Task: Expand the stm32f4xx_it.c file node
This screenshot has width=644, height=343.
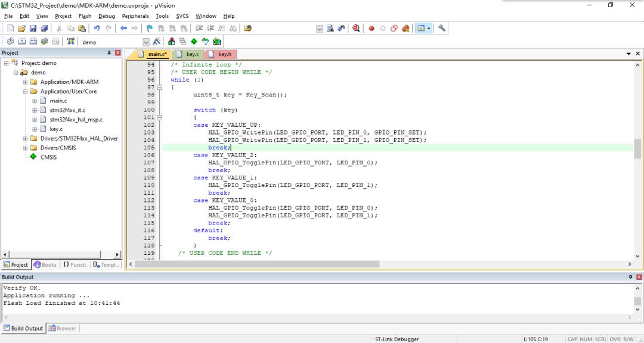Action: click(35, 110)
